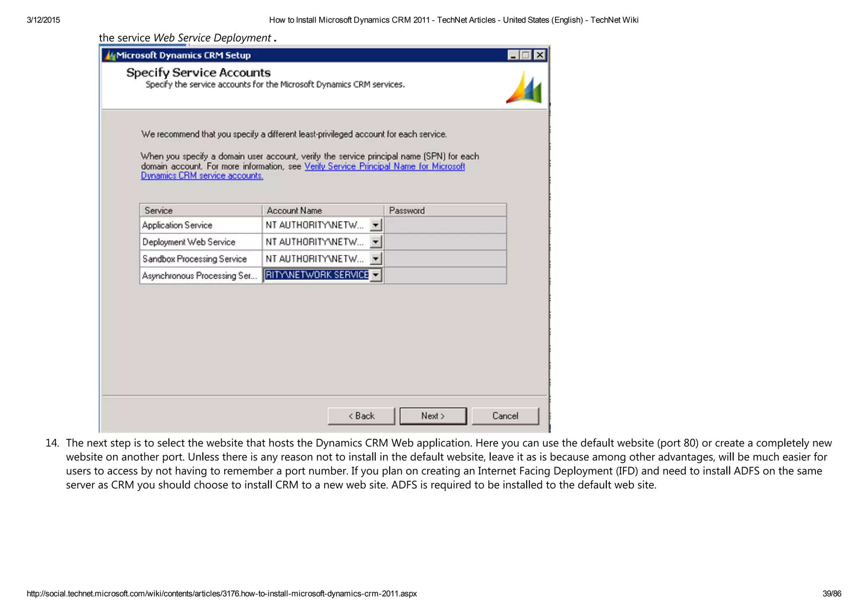Select the highlighted NETWORK SERVICE account text
Viewport: 868px width, 614px height.
(317, 275)
